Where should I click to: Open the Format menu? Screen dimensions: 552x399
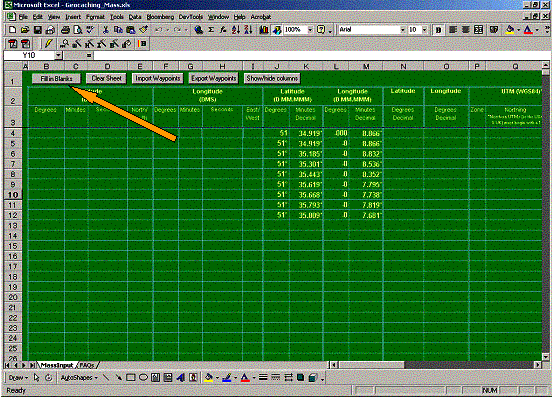(95, 17)
